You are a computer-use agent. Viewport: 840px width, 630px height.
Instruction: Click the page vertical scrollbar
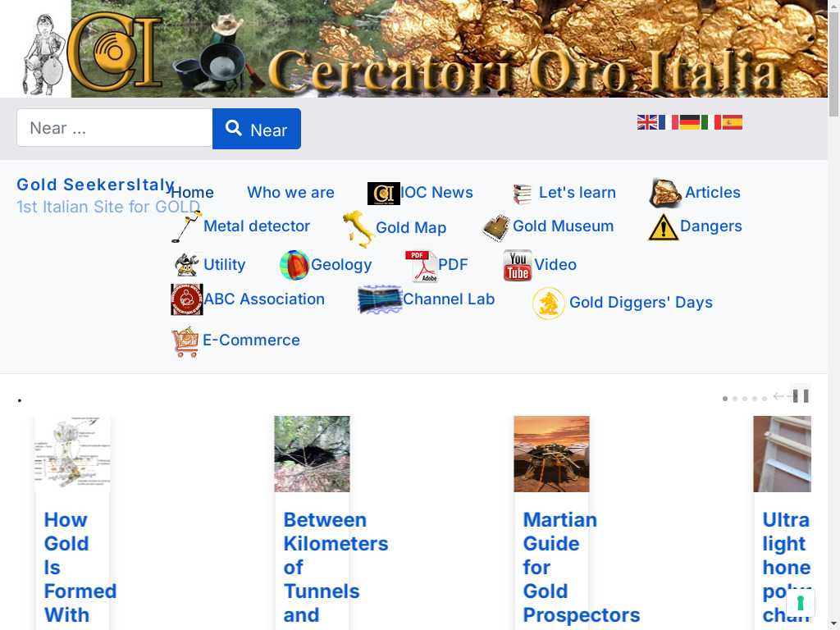(x=833, y=315)
